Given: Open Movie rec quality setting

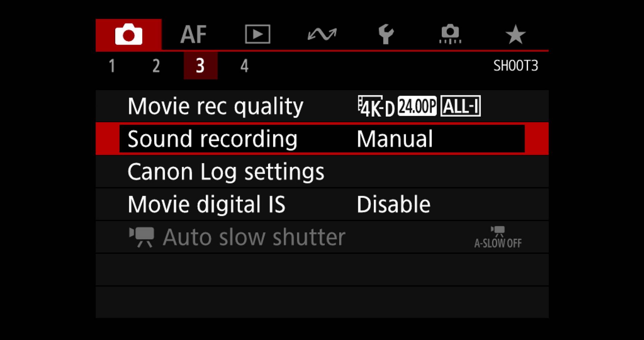Looking at the screenshot, I should (322, 106).
